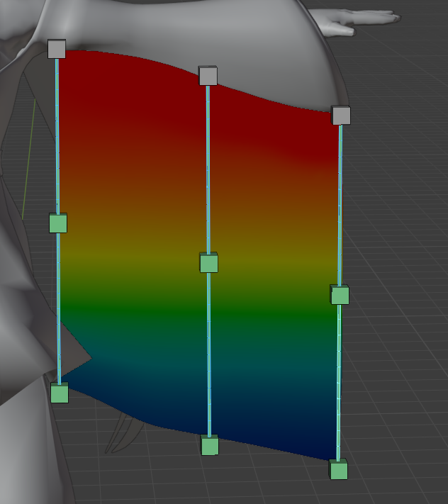The image size is (448, 504).
Task: Click upper cyan bone segment of right chain
Action: point(340,205)
